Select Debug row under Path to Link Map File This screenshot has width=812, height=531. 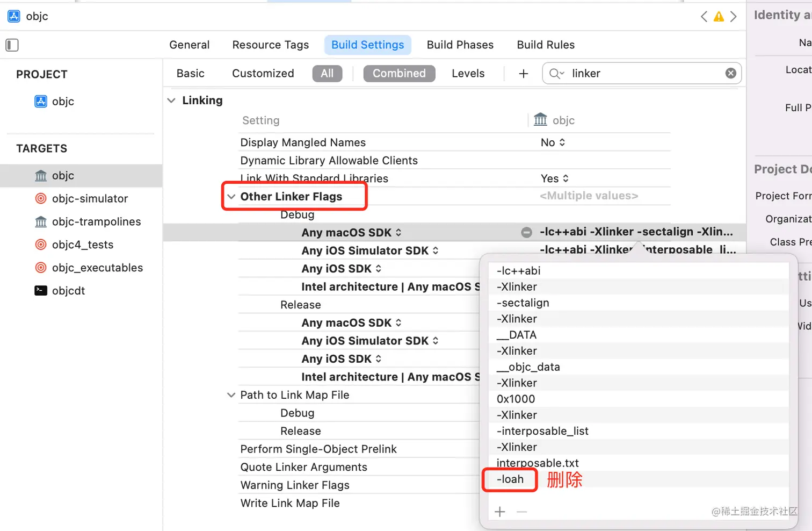pyautogui.click(x=298, y=413)
